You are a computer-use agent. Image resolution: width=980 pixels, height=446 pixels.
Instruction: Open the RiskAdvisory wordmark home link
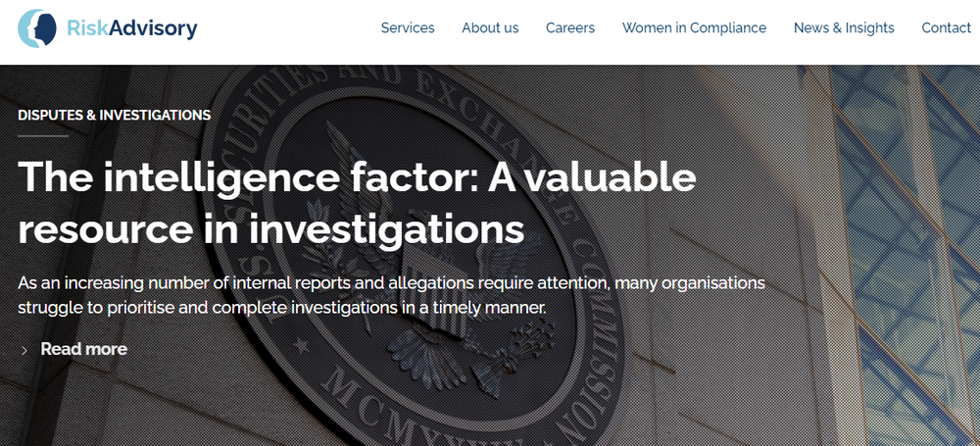(x=132, y=28)
